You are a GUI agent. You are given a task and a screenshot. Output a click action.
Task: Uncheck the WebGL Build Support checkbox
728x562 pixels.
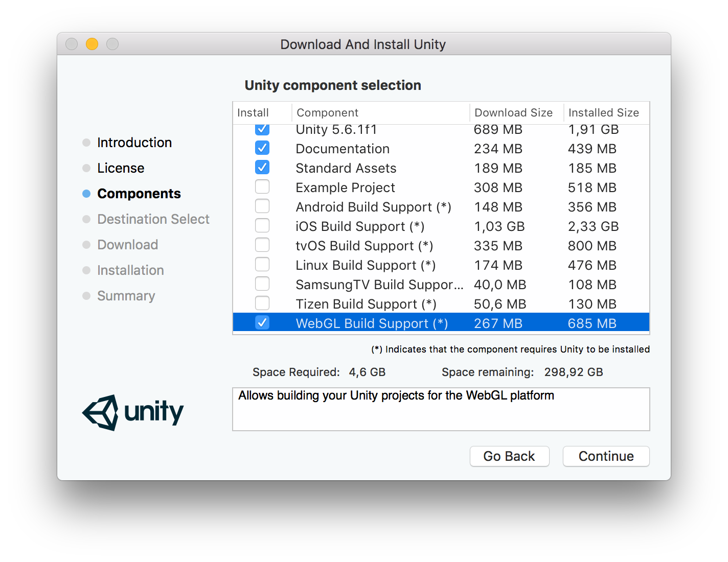pos(262,323)
